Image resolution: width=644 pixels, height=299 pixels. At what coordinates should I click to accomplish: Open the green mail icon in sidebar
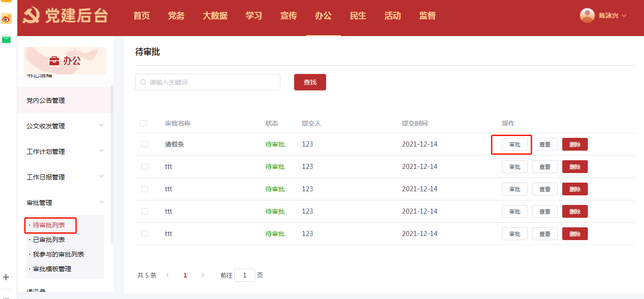(x=6, y=40)
